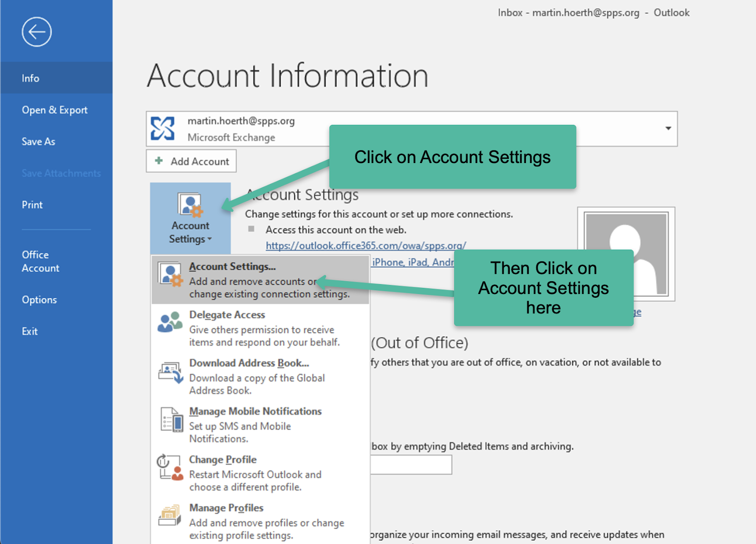Click the Delegate Access people icon

[x=170, y=322]
